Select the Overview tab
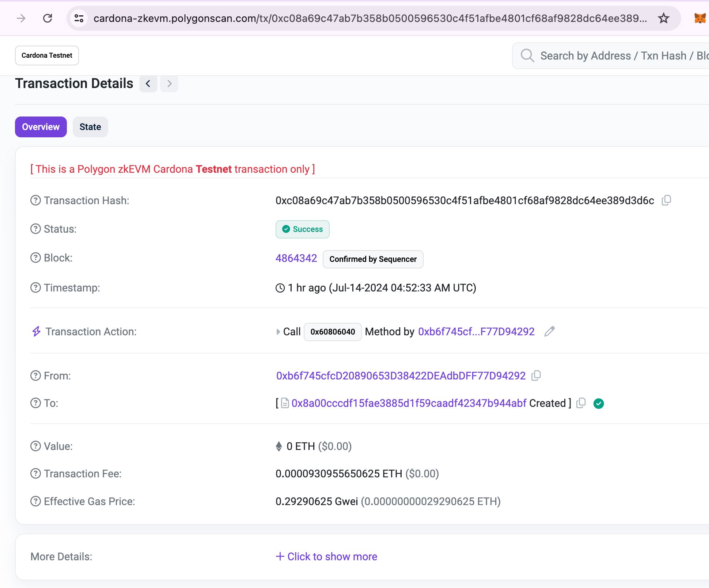The width and height of the screenshot is (709, 588). point(41,126)
